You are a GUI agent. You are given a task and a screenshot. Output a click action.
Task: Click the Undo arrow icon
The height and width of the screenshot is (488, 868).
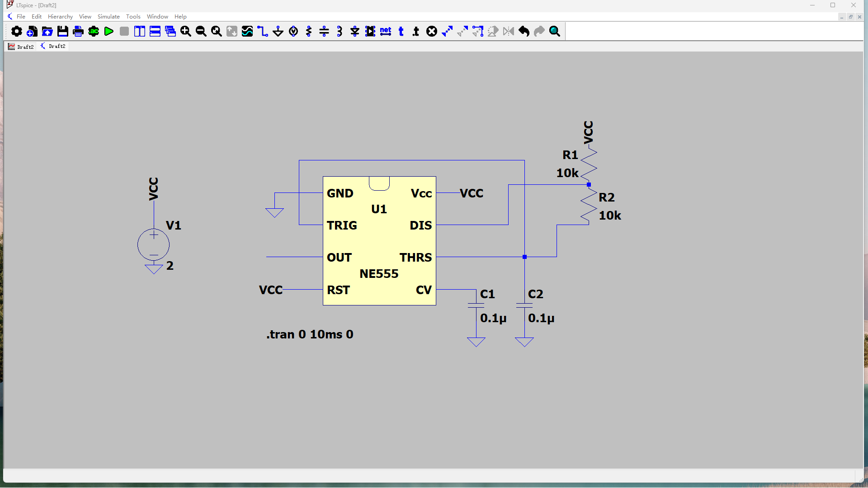(x=524, y=31)
